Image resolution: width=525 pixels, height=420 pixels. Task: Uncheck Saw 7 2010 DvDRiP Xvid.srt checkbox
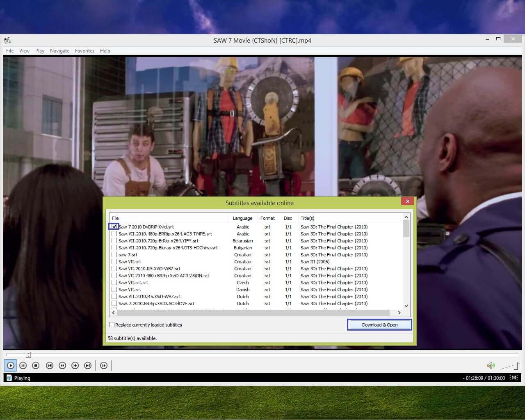tap(114, 226)
